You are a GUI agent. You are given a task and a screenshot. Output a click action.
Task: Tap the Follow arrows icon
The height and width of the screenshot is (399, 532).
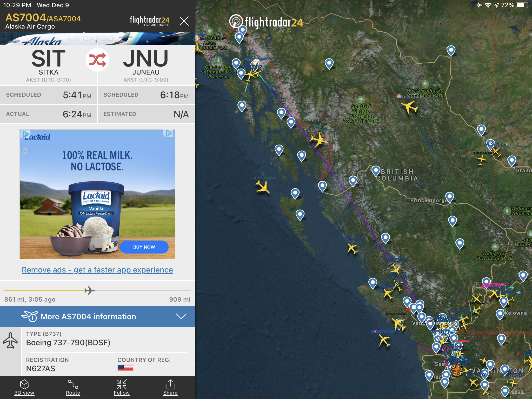(122, 384)
